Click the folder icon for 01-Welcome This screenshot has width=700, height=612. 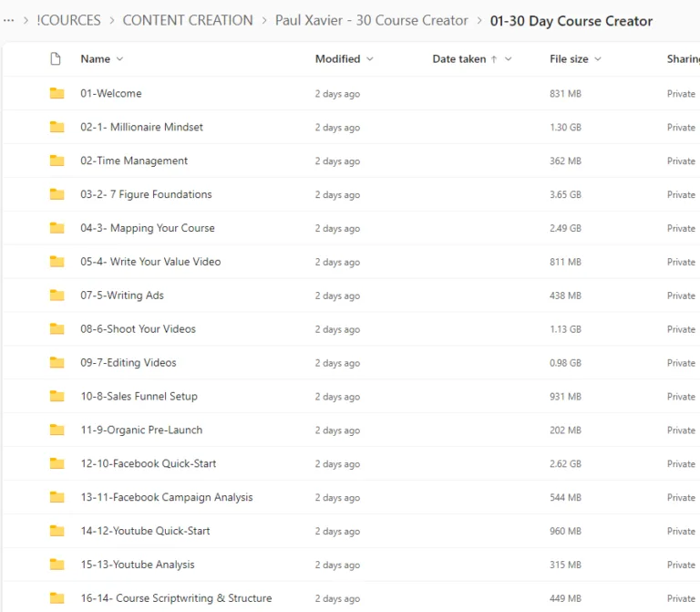tap(57, 93)
